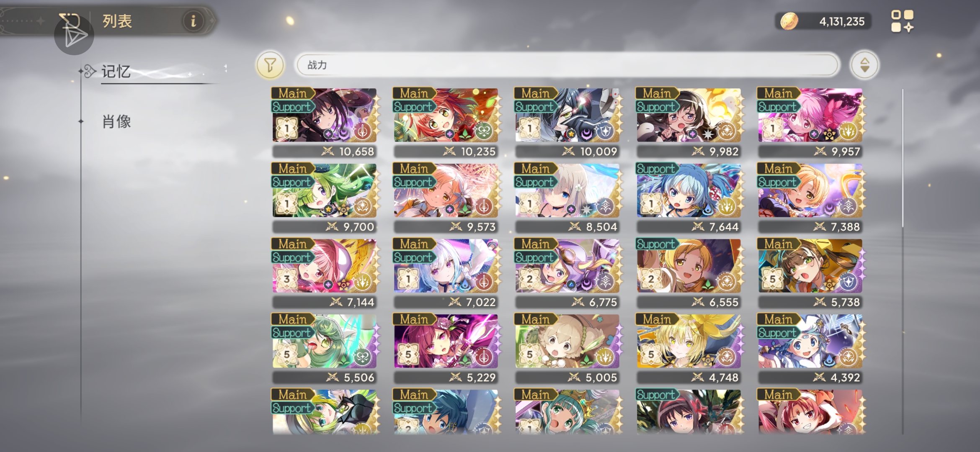
Task: Select the 记忆 tab
Action: (x=116, y=72)
